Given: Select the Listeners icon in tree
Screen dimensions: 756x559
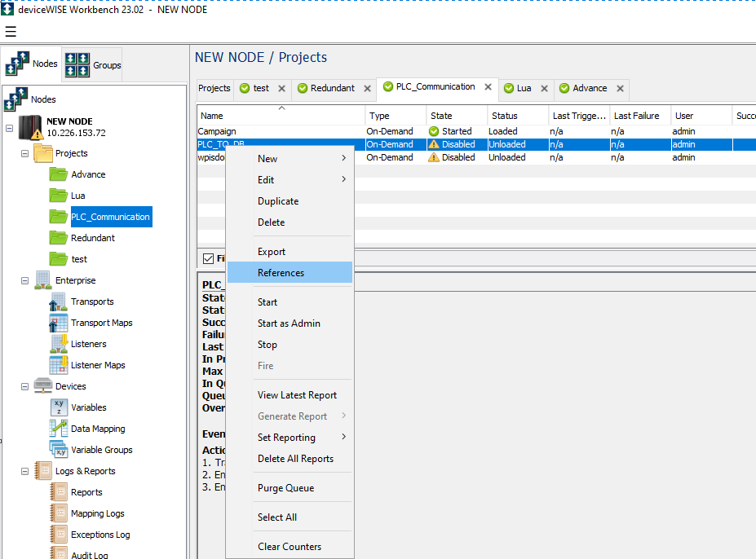Looking at the screenshot, I should (58, 345).
